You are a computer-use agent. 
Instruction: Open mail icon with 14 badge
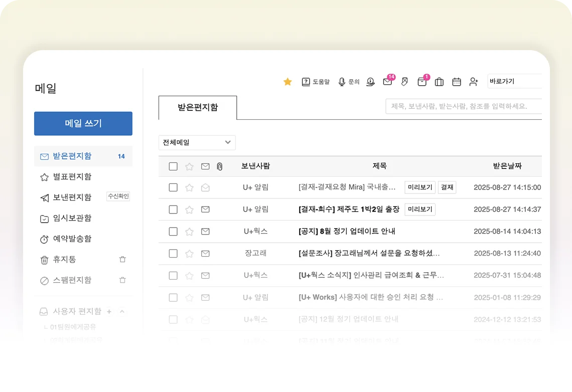[387, 82]
